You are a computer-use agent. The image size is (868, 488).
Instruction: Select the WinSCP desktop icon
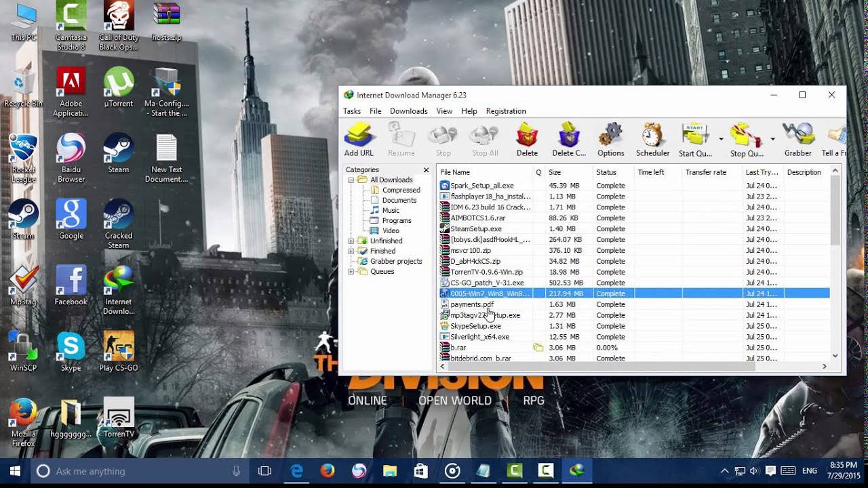23,351
